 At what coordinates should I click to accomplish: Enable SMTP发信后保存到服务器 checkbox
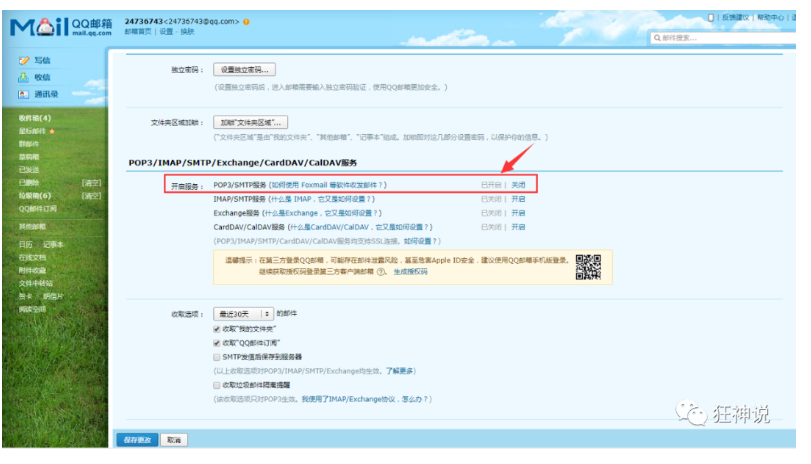(217, 356)
